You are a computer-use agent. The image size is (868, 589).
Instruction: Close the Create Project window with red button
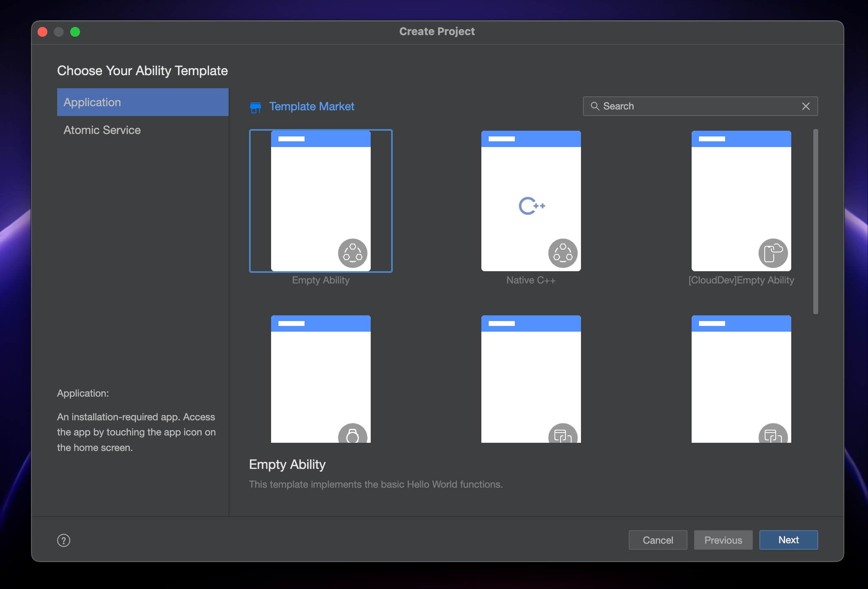point(42,32)
